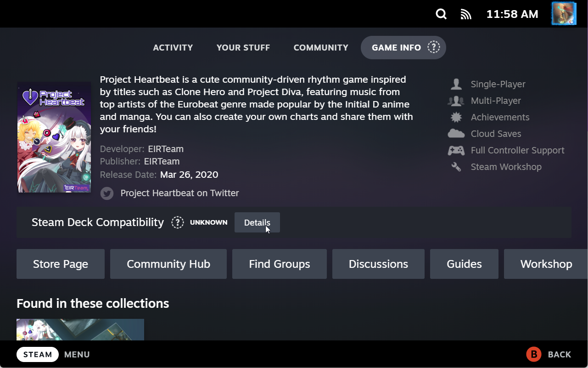588x368 pixels.
Task: Click the developer name EIRTeam
Action: coord(166,149)
